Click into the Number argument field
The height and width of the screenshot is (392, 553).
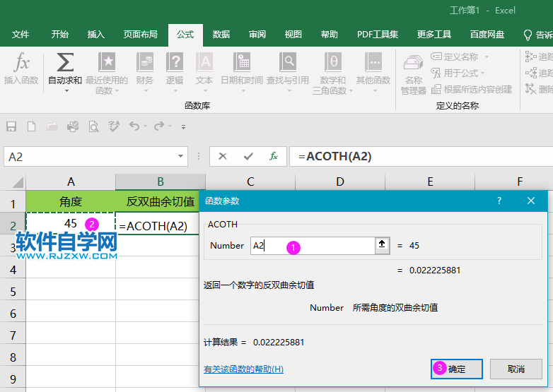(x=311, y=245)
